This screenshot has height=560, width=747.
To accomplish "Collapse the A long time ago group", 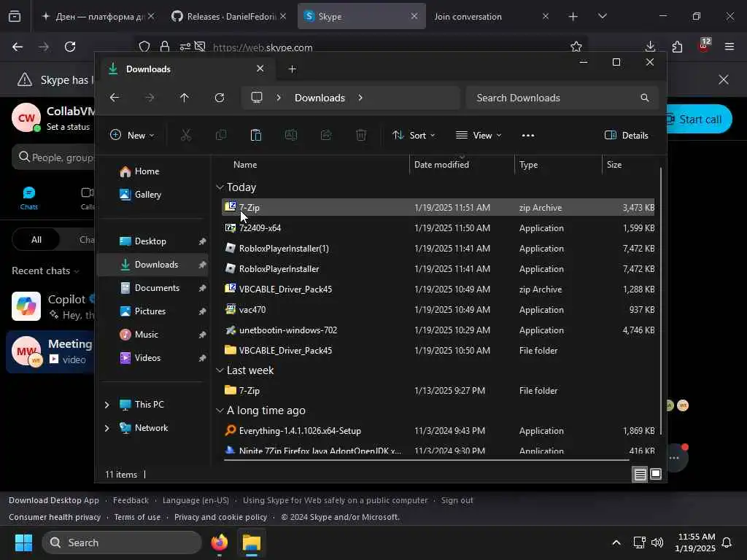I will click(x=220, y=410).
